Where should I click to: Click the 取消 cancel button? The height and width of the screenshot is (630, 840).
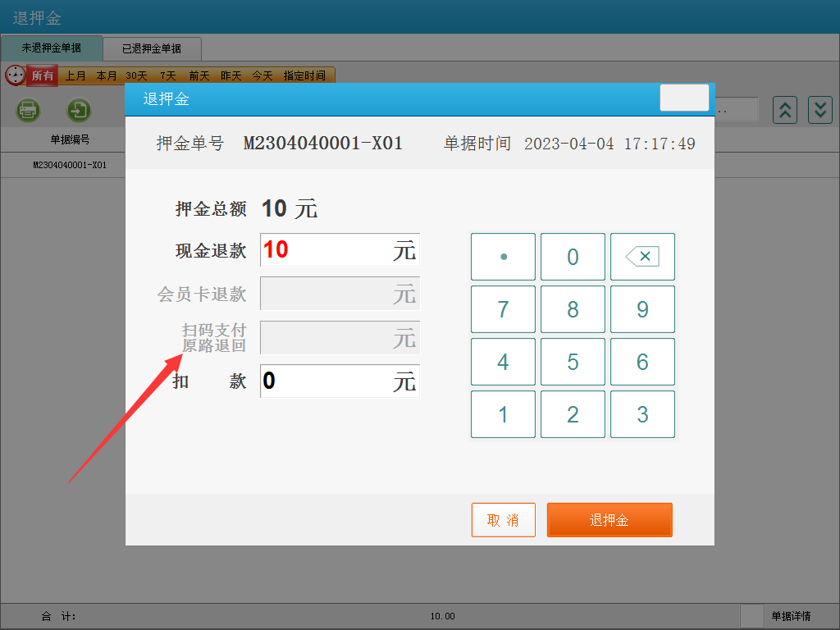pyautogui.click(x=503, y=520)
